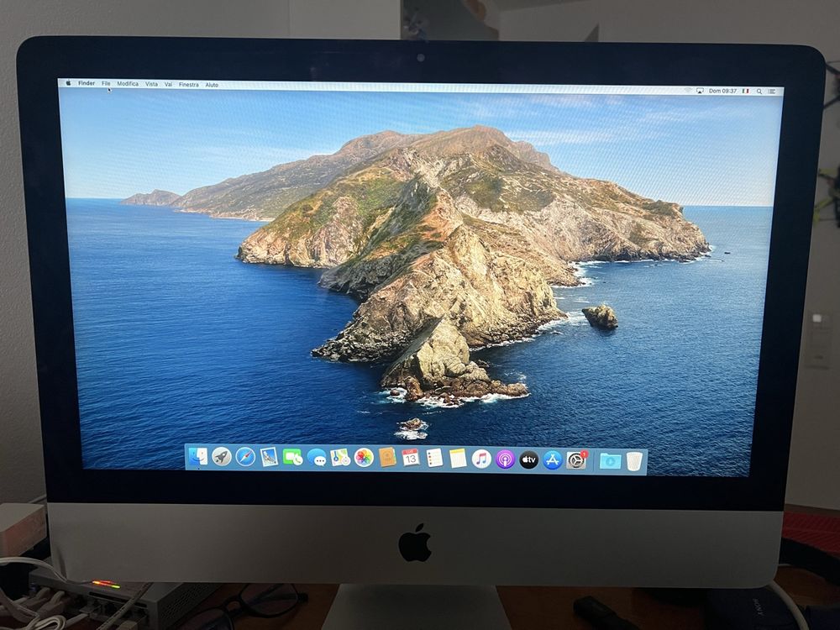Image resolution: width=840 pixels, height=630 pixels.
Task: Open App Store in Dock
Action: [x=553, y=459]
